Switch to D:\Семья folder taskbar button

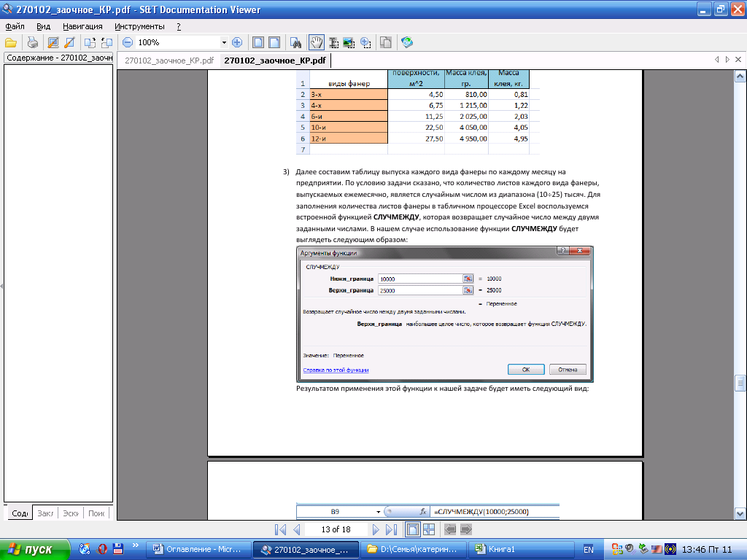pos(413,549)
